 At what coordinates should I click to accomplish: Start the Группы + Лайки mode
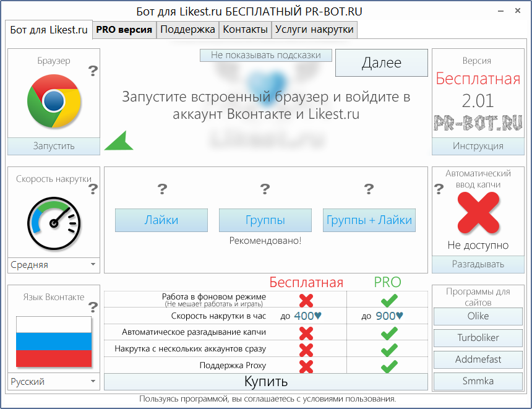click(369, 220)
